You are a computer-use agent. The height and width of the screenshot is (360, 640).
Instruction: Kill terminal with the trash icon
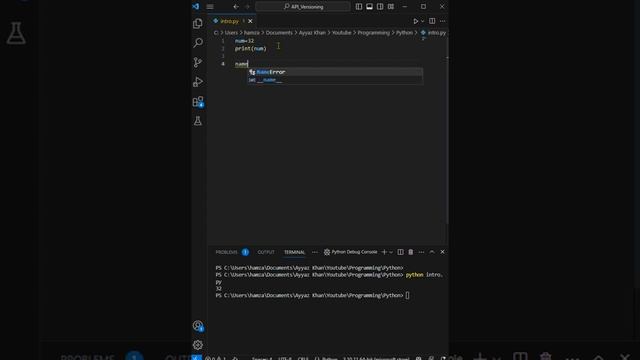pos(411,252)
